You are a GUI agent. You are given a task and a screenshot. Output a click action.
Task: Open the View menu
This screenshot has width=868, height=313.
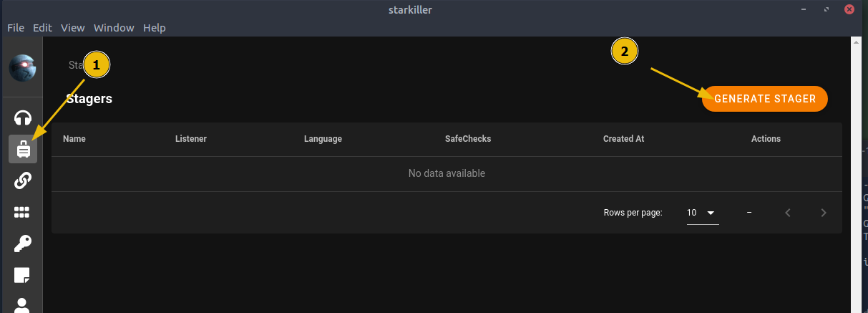pyautogui.click(x=73, y=28)
